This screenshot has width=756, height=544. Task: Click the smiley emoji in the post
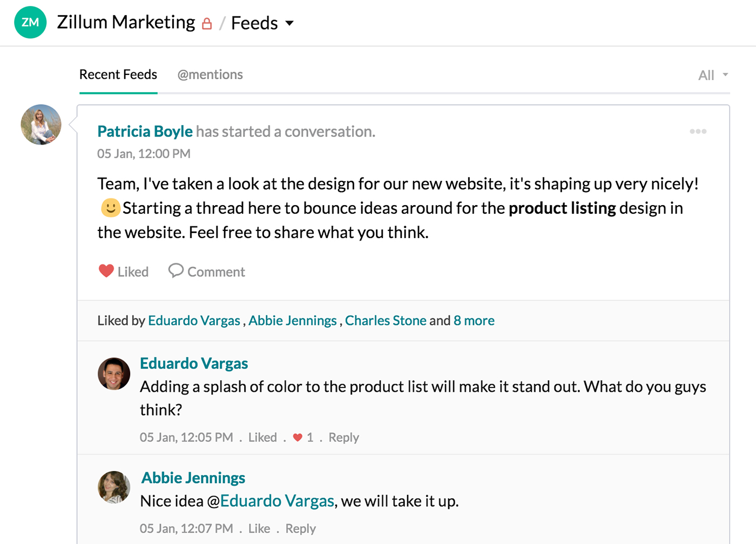pyautogui.click(x=110, y=208)
